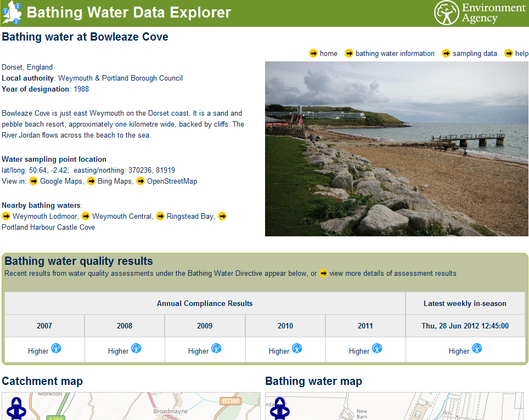The height and width of the screenshot is (420, 529).
Task: Click the Catchment map preview
Action: 132,407
